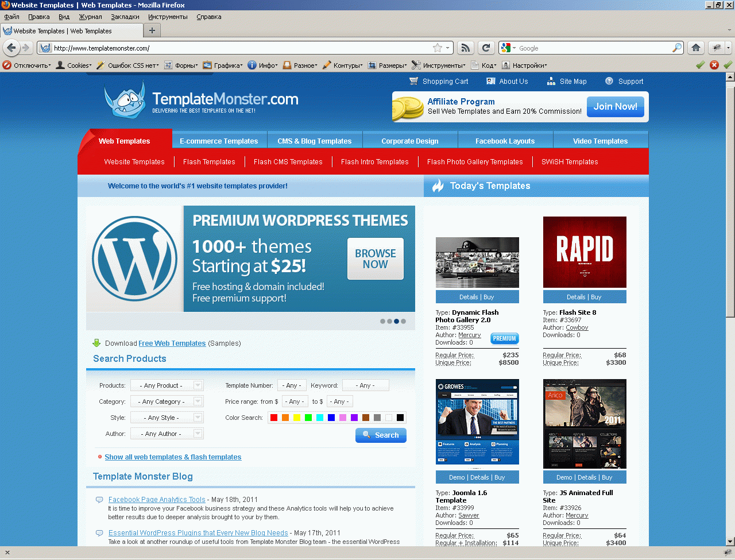Open the Размеры developer toolbar dropdown
Image resolution: width=735 pixels, height=560 pixels.
pyautogui.click(x=388, y=65)
